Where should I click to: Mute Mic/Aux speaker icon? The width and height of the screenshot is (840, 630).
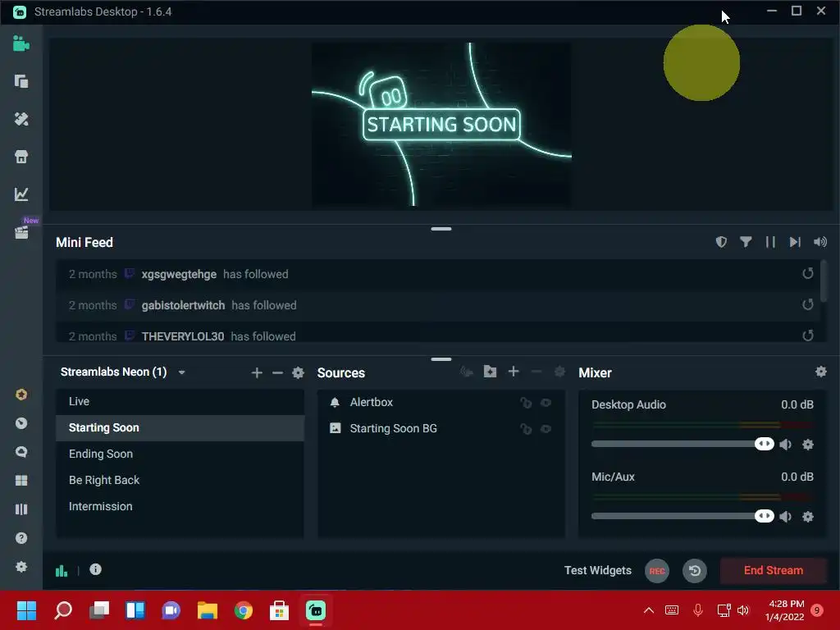785,517
